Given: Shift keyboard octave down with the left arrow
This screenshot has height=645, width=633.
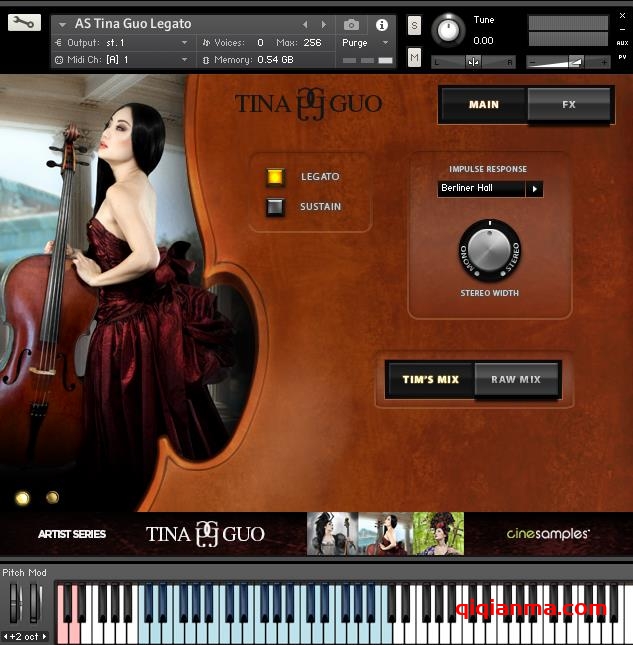Looking at the screenshot, I should [5, 636].
